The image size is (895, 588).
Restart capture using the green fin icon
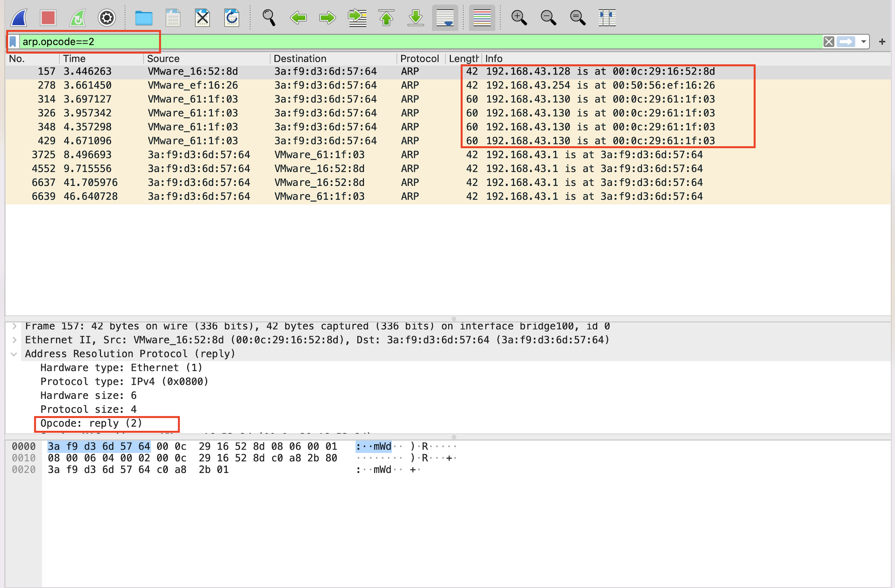pyautogui.click(x=77, y=18)
